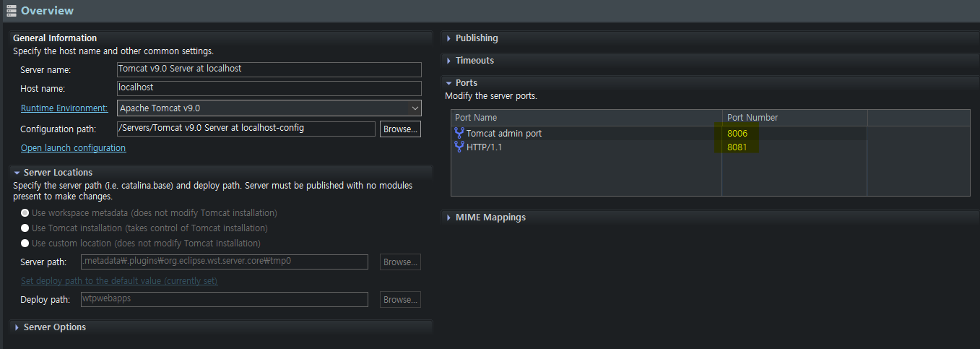This screenshot has width=980, height=349.
Task: Click the Configuration path text field
Action: pos(246,129)
